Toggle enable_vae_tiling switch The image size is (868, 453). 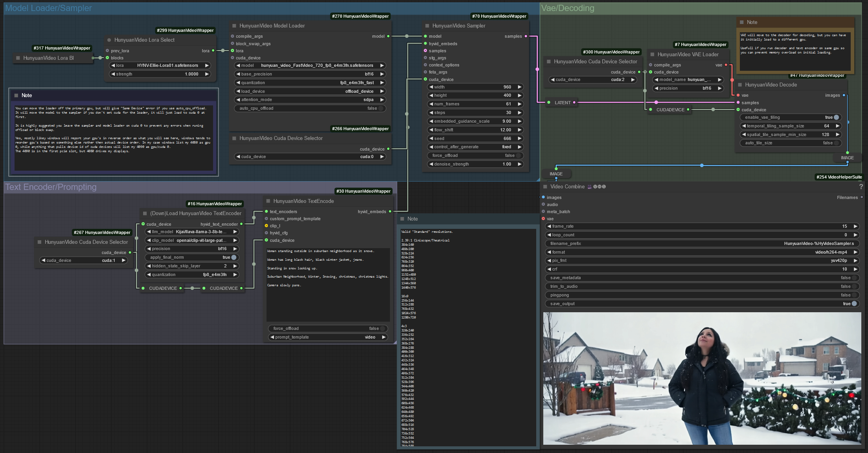tap(836, 117)
